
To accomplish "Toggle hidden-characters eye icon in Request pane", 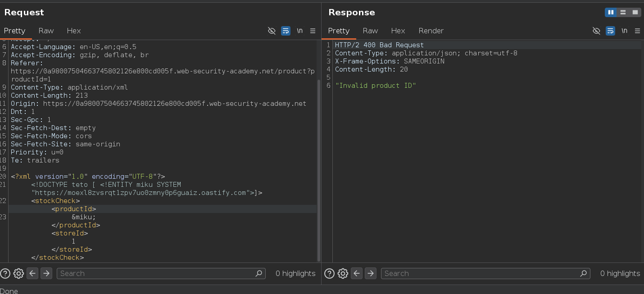I will (x=272, y=31).
